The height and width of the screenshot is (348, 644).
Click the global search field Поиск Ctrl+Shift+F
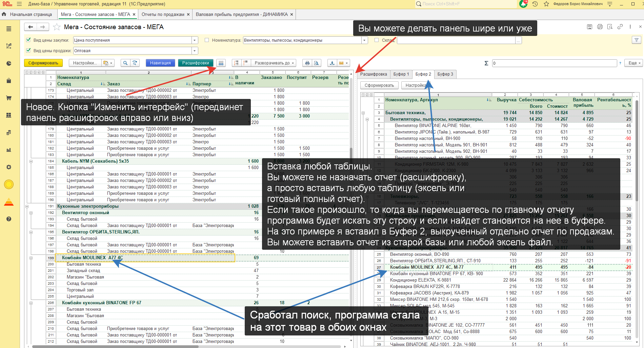click(x=466, y=4)
